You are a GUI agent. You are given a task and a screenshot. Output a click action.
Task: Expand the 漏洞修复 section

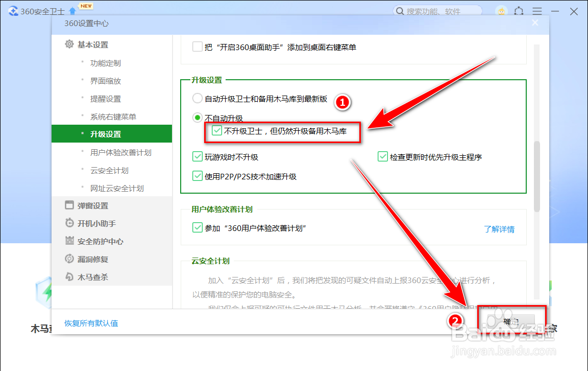click(92, 259)
